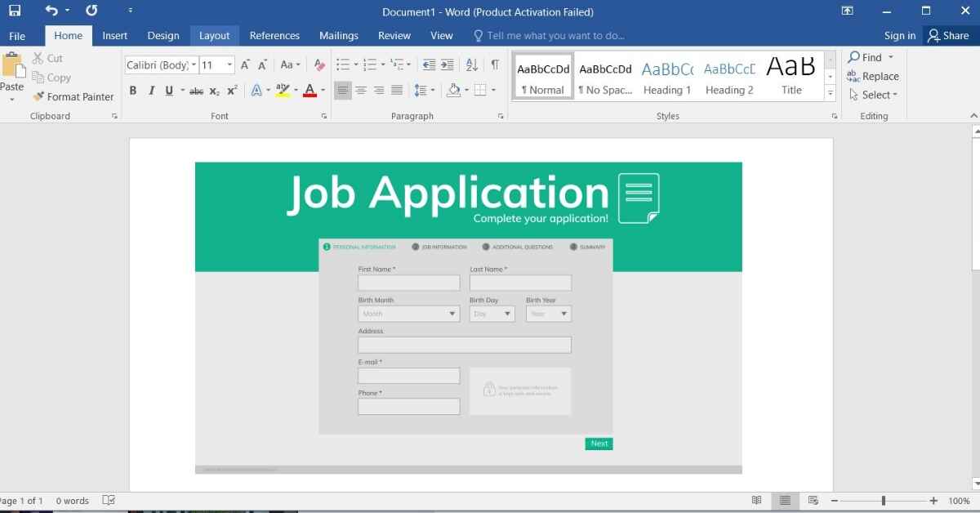
Task: Expand the Styles gallery more arrow
Action: pos(831,94)
